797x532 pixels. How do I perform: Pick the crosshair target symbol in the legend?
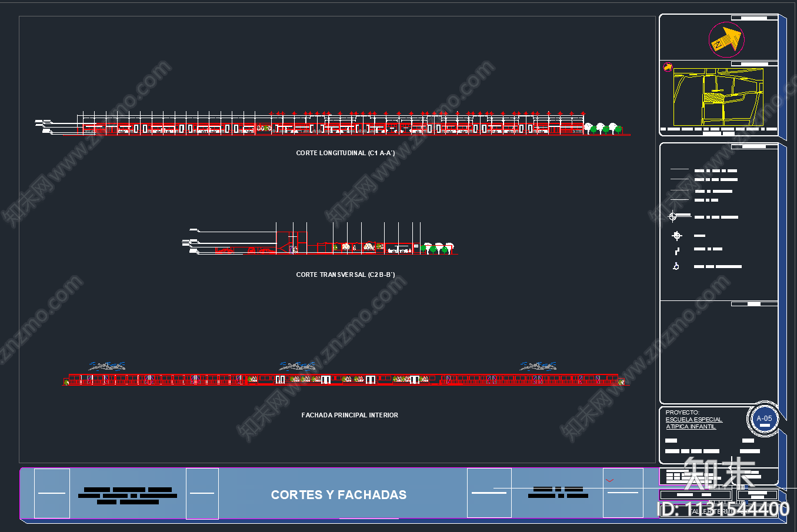click(x=677, y=236)
